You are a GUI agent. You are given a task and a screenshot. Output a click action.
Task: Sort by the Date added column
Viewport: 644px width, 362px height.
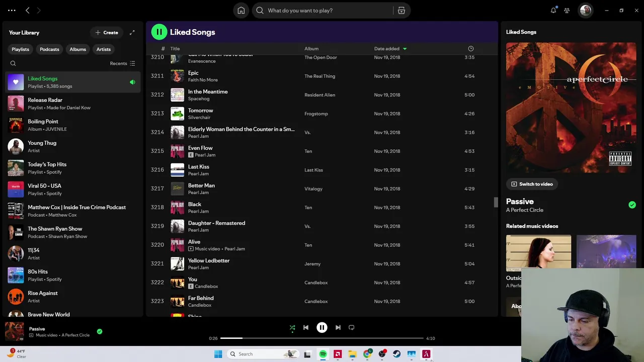pos(390,49)
